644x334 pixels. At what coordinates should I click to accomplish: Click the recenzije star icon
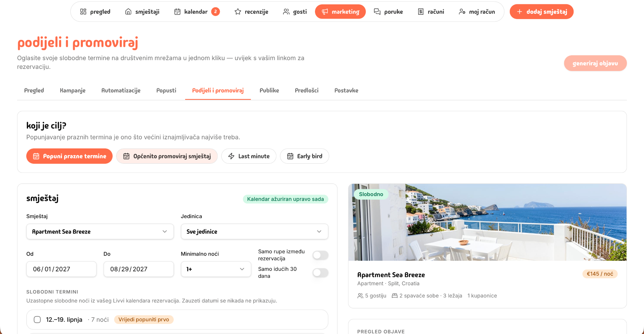(x=238, y=12)
